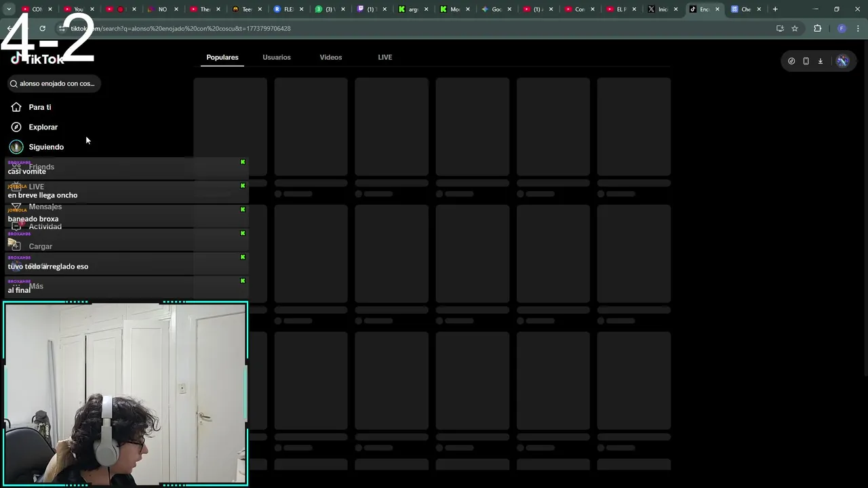Dismiss the 'casi vomite' chat message

click(x=243, y=162)
